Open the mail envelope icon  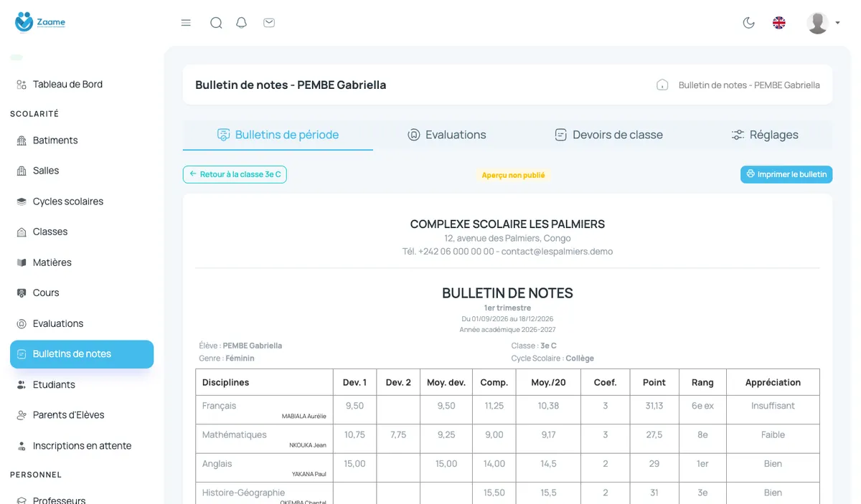pos(269,23)
